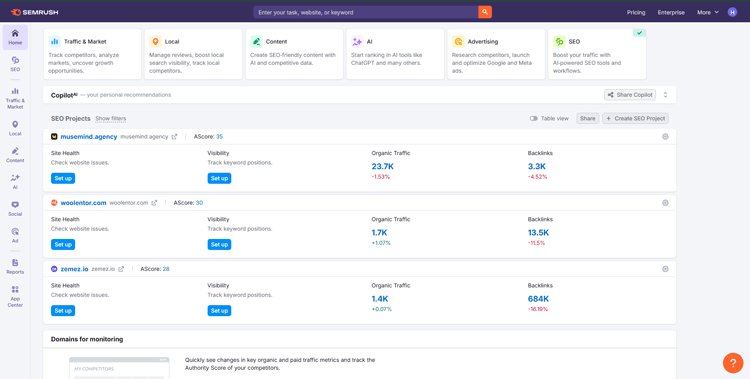This screenshot has width=750, height=379.
Task: Click the orange help question mark button
Action: [x=733, y=363]
